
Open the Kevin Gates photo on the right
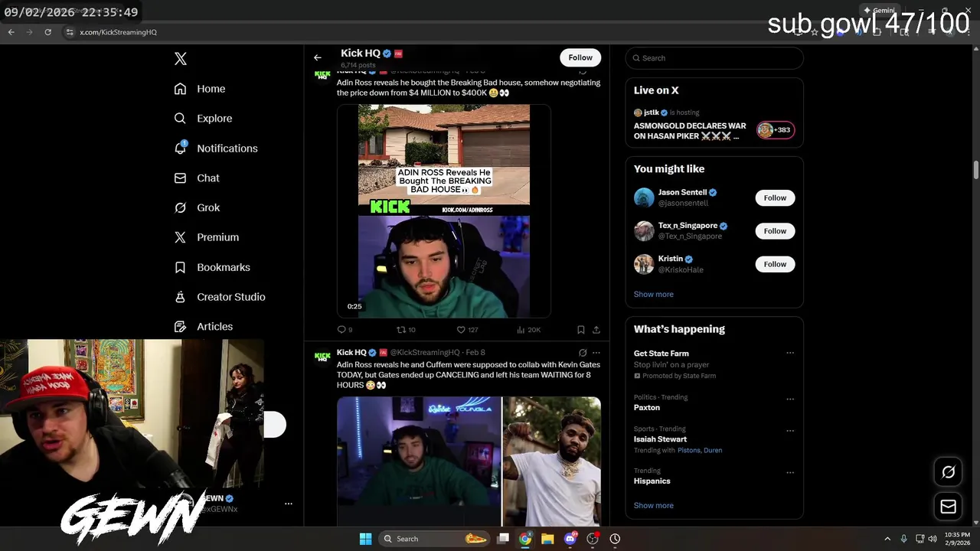pos(551,461)
